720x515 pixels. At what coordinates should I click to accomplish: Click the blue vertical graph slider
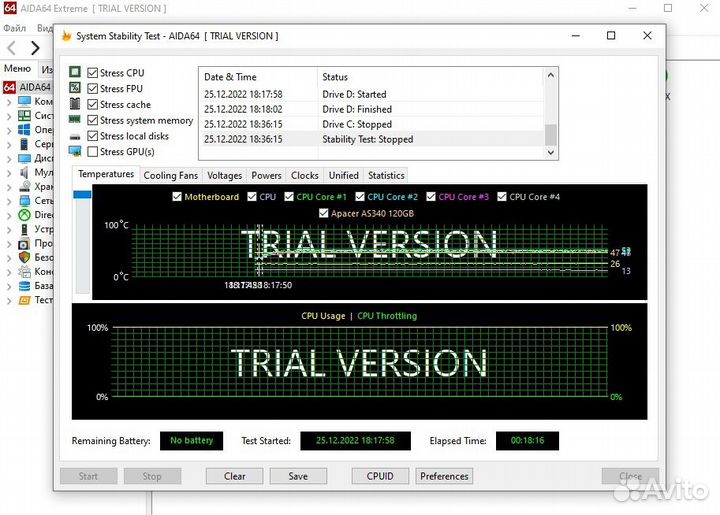[x=82, y=240]
